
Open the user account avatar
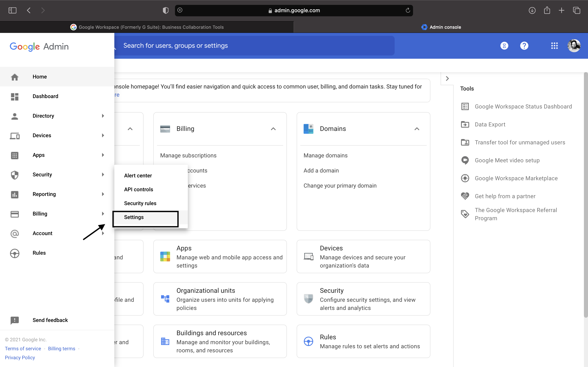[574, 46]
